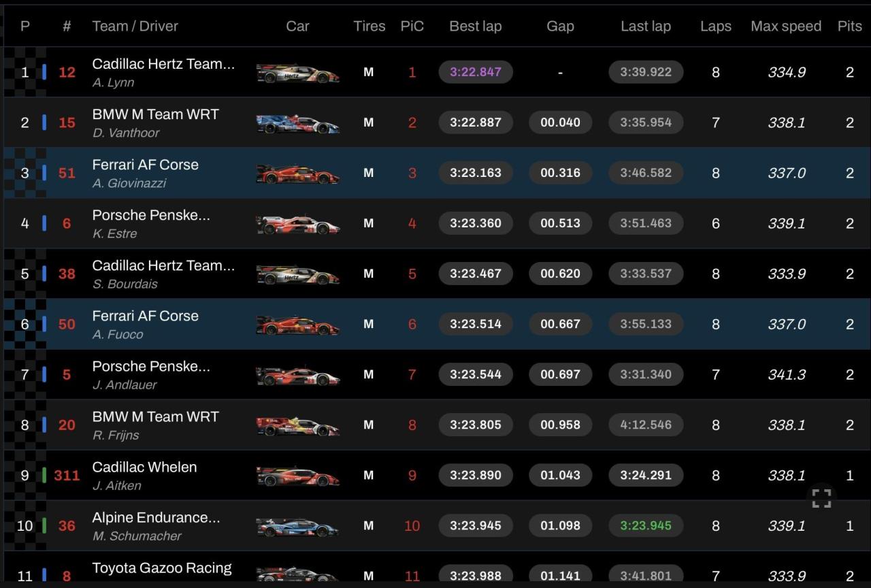Click the #50 Ferrari car icon for A. Fuoco
The image size is (871, 588).
coord(297,325)
